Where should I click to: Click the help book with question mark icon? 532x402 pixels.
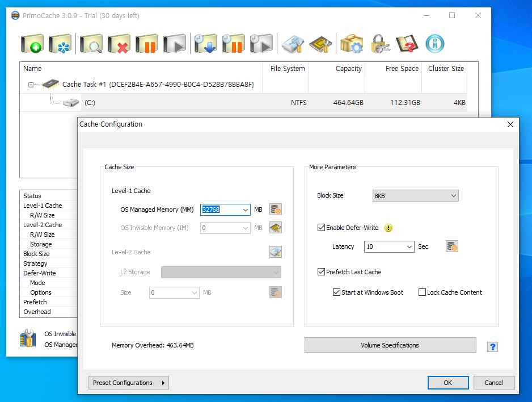coord(407,44)
